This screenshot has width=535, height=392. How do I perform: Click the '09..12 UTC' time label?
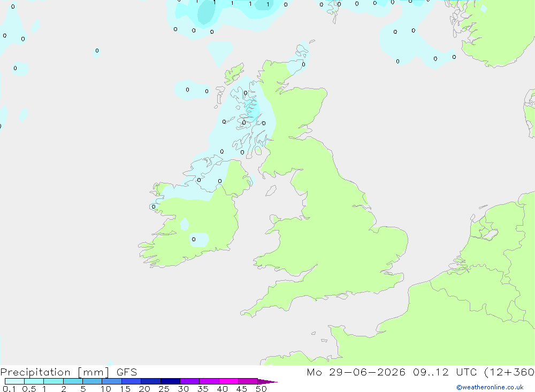pos(445,372)
